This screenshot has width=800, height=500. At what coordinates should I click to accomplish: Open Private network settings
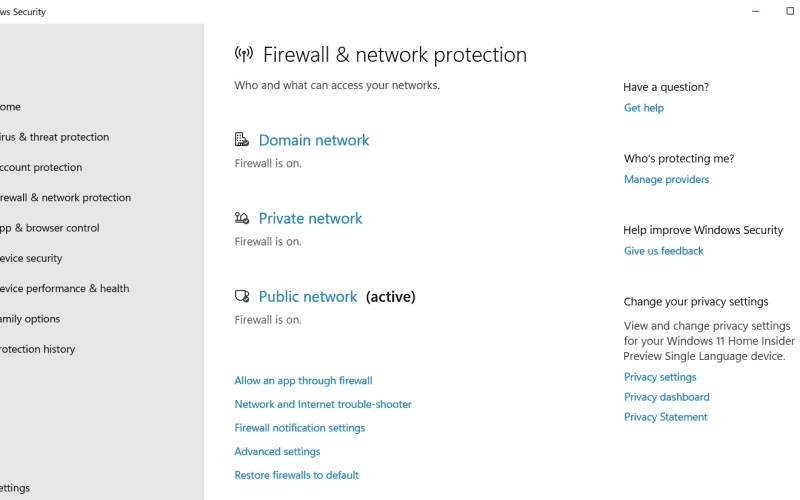310,218
